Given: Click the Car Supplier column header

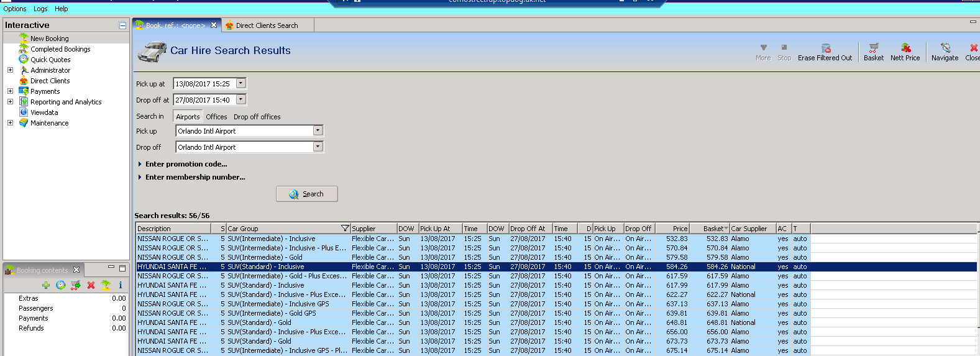Looking at the screenshot, I should click(753, 229).
